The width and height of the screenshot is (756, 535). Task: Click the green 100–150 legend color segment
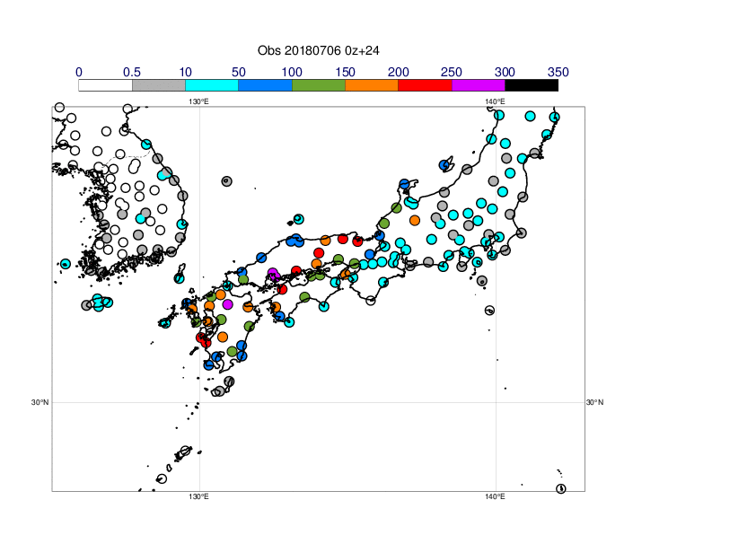[319, 85]
